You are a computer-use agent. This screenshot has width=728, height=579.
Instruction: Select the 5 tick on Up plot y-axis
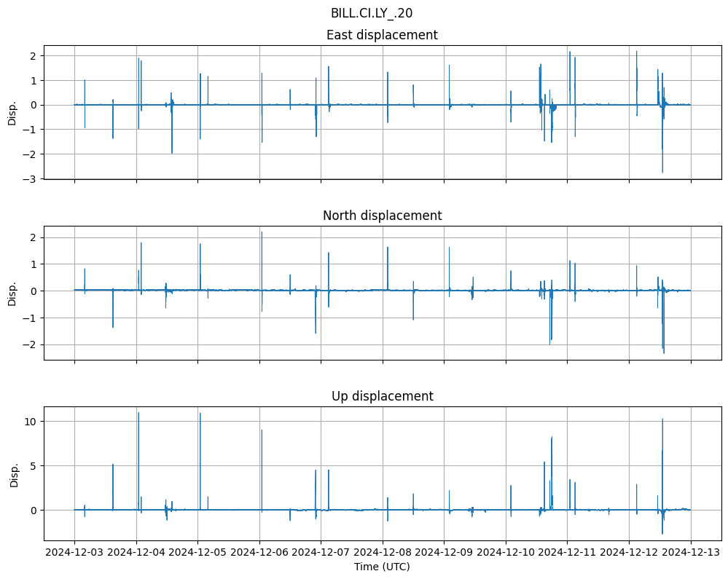click(x=32, y=465)
